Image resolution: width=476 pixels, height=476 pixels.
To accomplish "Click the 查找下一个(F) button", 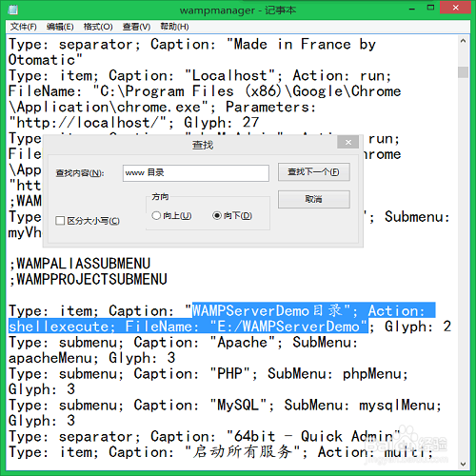I will point(314,172).
